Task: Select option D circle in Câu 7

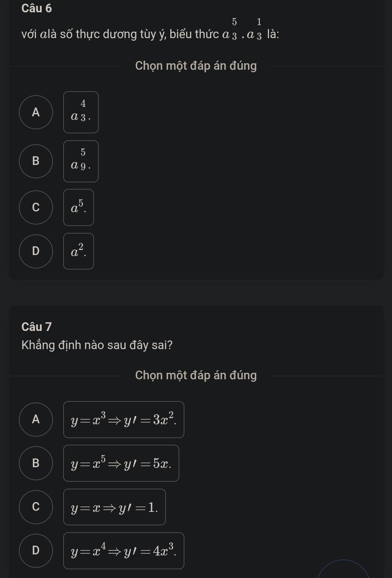Action: point(36,551)
